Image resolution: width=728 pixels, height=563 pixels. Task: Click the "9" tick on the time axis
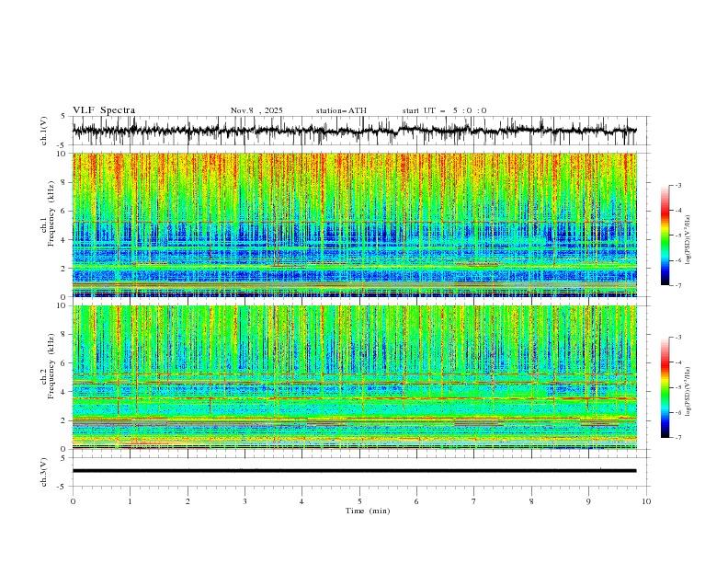click(x=588, y=501)
